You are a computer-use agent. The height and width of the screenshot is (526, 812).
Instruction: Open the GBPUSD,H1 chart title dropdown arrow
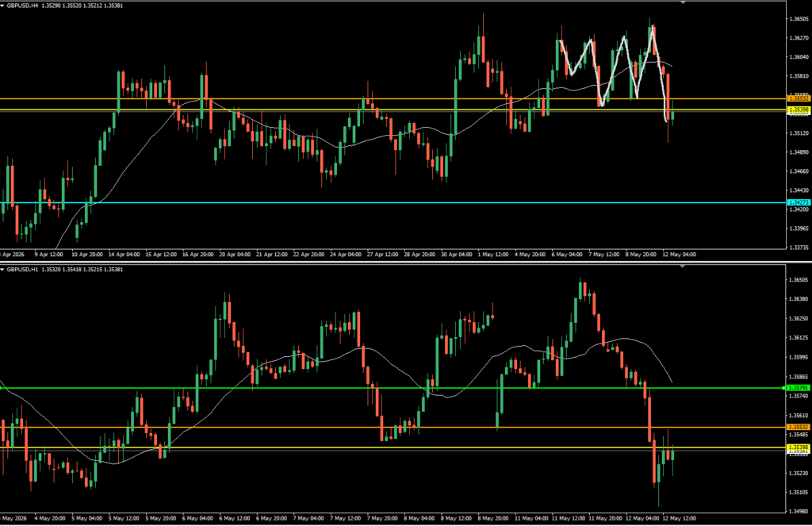tap(2, 270)
